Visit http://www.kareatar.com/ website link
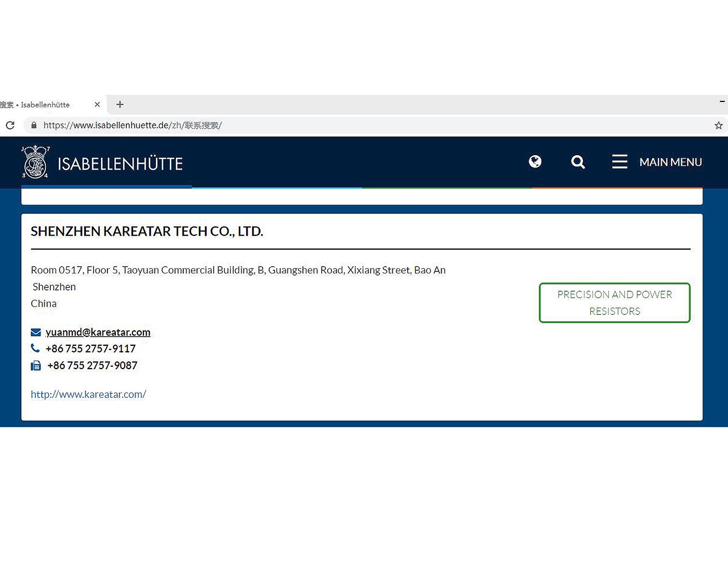This screenshot has height=569, width=728. [88, 395]
